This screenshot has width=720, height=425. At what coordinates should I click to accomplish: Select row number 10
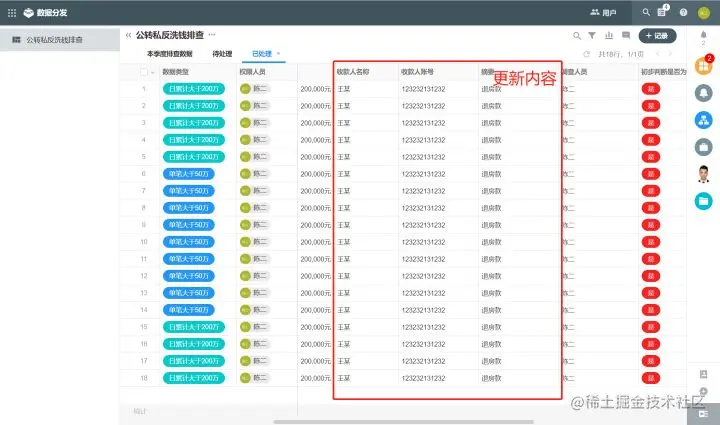click(144, 242)
